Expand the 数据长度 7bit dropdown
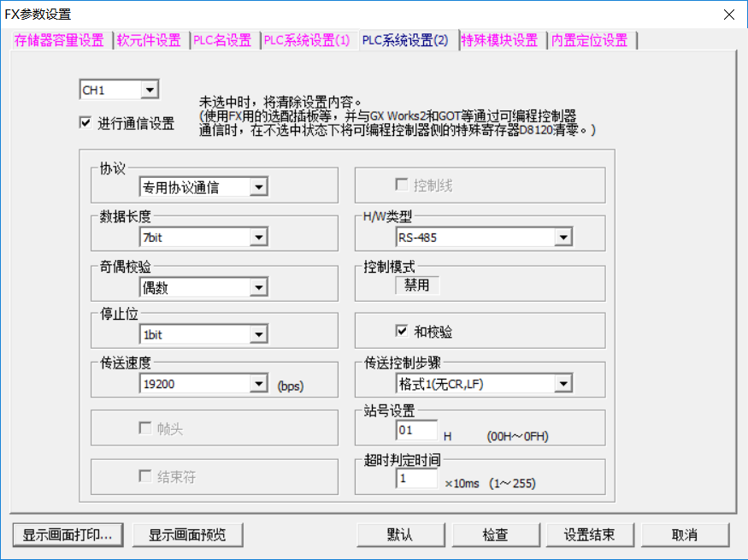This screenshot has width=748, height=560. 258,238
